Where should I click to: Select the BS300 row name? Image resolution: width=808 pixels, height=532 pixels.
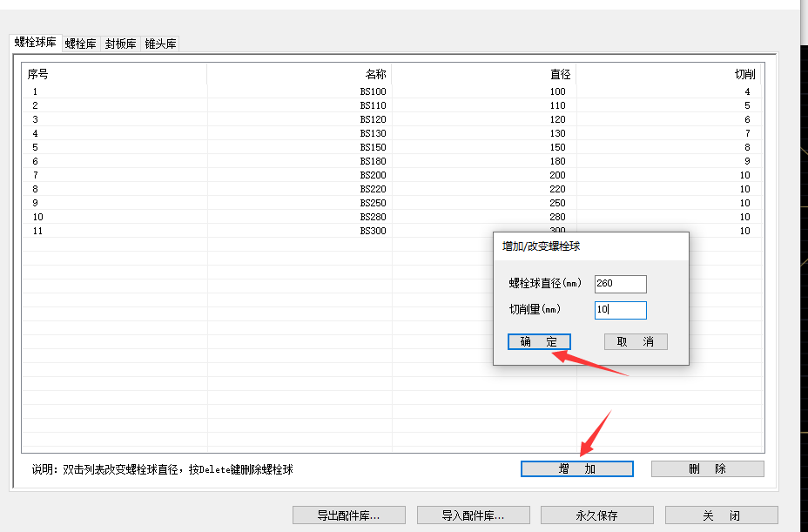click(373, 231)
